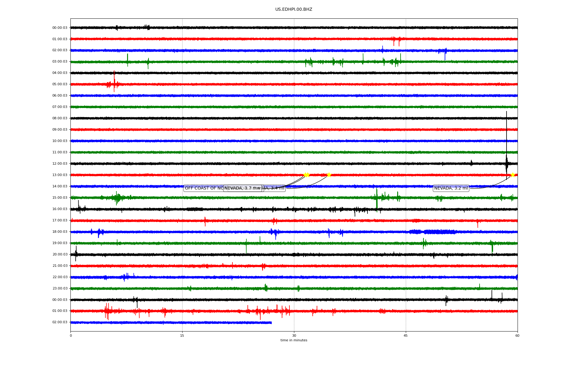The height and width of the screenshot is (368, 588).
Task: Click the 05:00:03 row label
Action: 60,84
